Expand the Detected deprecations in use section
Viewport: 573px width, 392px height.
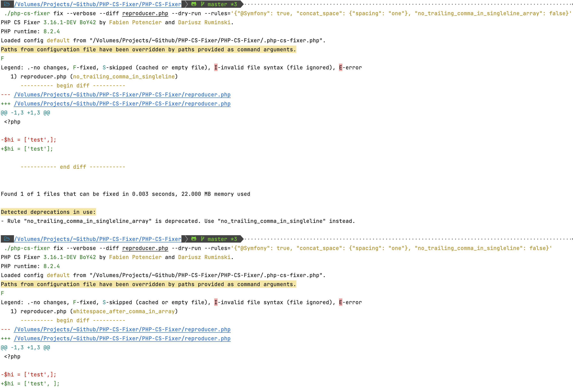point(48,212)
